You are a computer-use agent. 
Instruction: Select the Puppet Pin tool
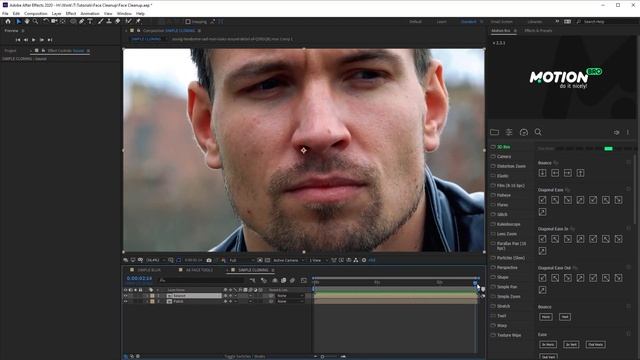[x=138, y=21]
